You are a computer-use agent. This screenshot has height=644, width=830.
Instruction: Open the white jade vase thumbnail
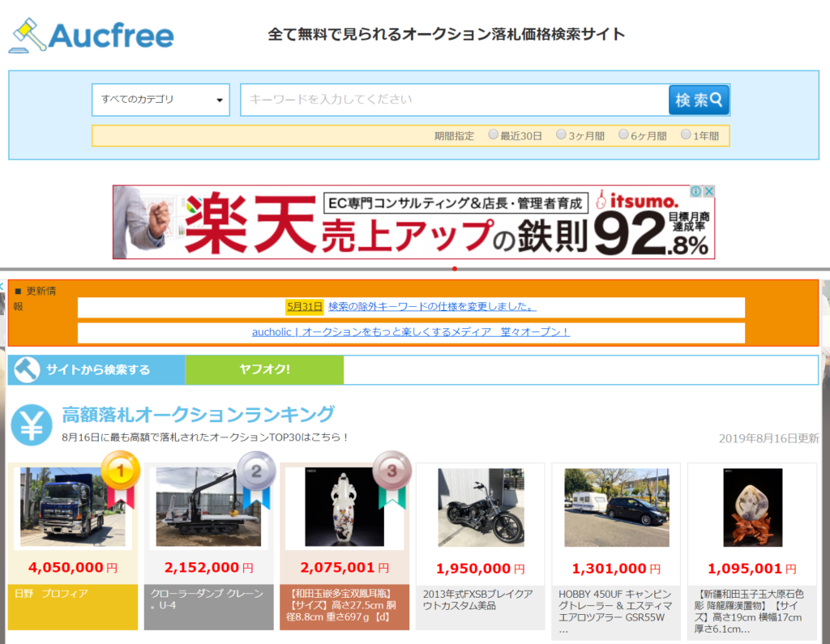(344, 507)
